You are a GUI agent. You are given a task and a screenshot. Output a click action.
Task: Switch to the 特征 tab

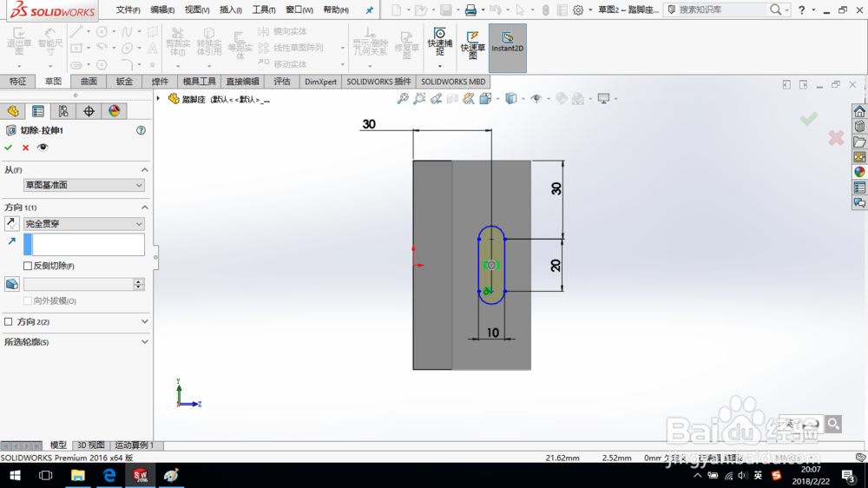point(17,82)
